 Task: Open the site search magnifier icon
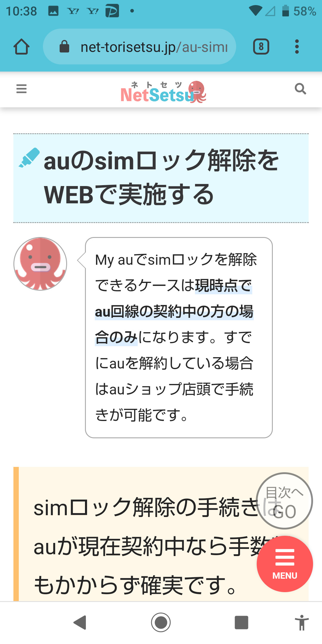[x=300, y=89]
